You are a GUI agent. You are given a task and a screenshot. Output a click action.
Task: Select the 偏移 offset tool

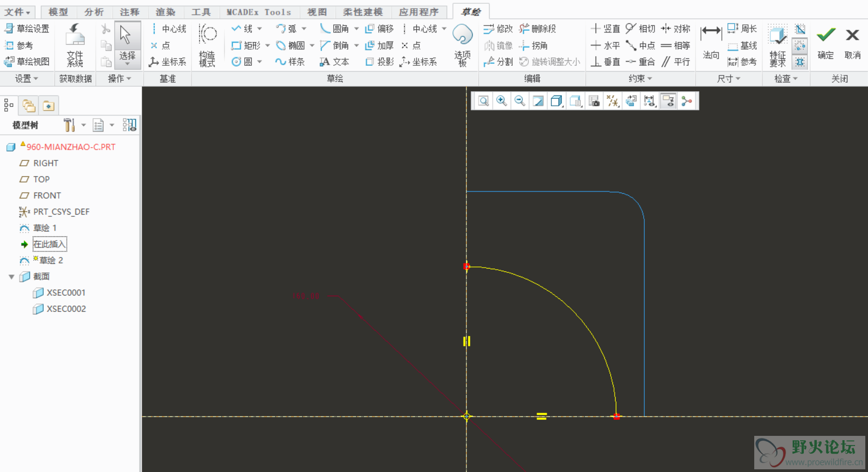coord(380,29)
